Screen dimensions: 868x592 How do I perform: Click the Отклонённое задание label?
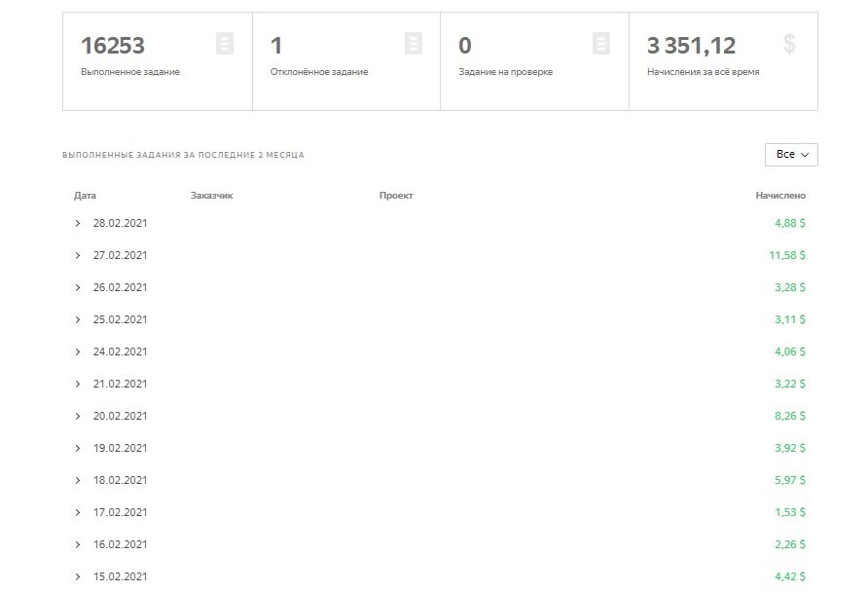[319, 72]
